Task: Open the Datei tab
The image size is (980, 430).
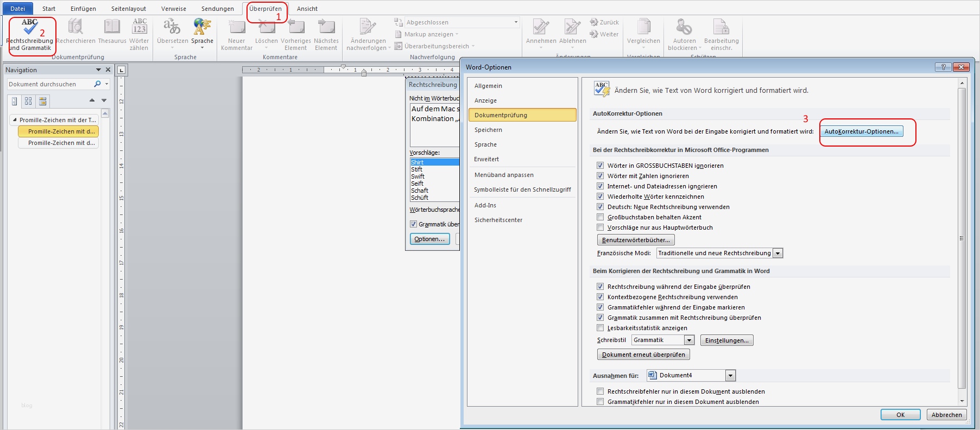Action: coord(17,9)
